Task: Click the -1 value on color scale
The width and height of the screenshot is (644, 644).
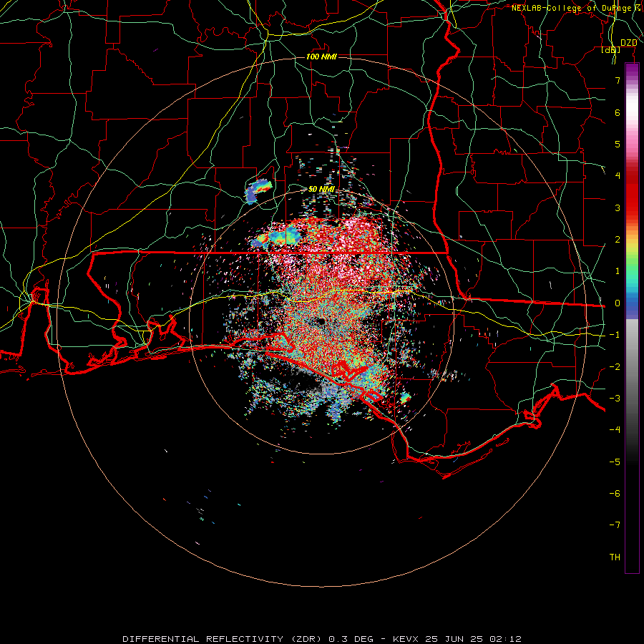Action: [x=615, y=334]
